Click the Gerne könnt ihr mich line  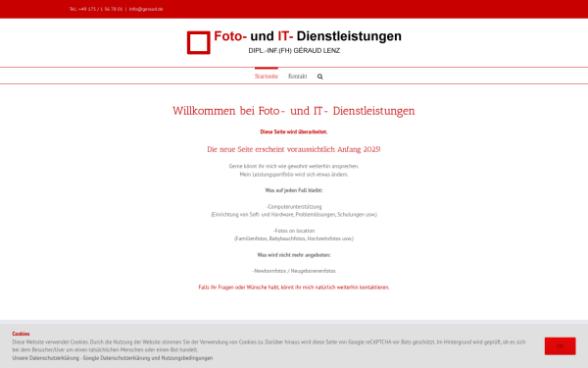pos(294,166)
